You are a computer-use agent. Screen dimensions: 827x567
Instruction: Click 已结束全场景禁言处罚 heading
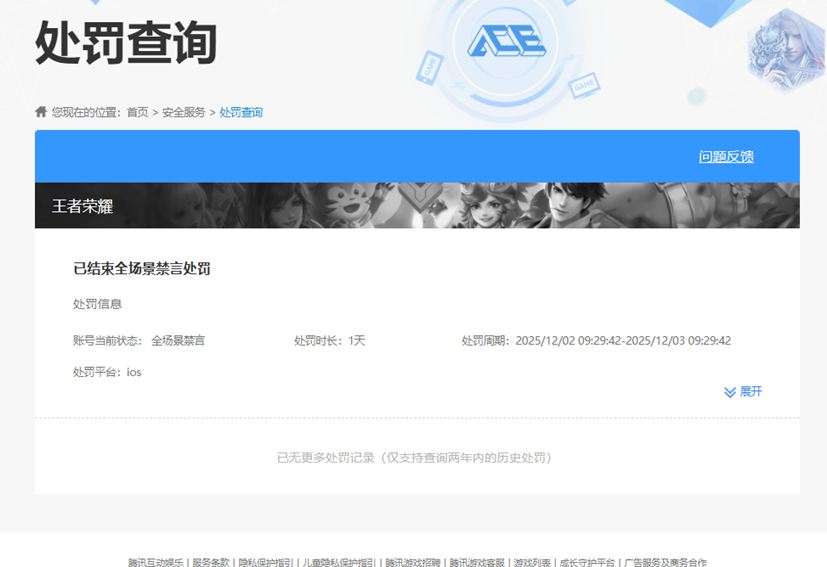(142, 268)
